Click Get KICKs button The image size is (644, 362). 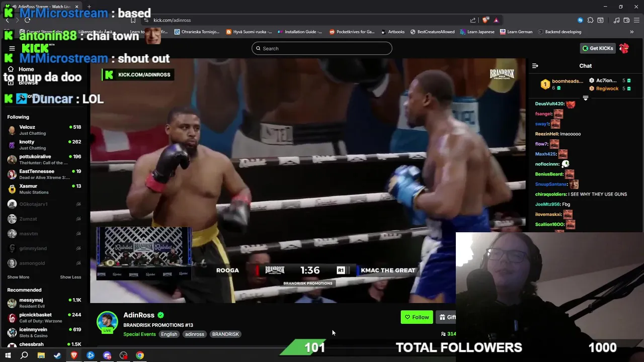pos(598,48)
